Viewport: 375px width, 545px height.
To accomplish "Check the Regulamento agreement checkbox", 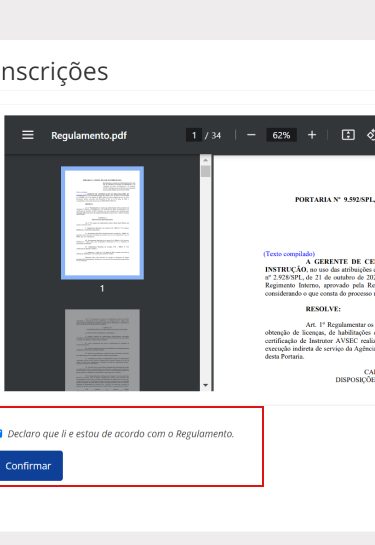I will [x=1, y=434].
